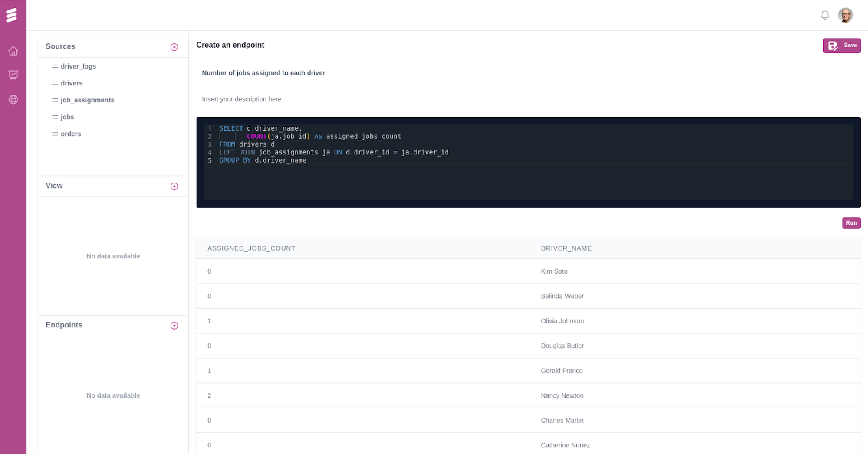Add a new source with the plus icon
The height and width of the screenshot is (454, 868).
pos(174,47)
